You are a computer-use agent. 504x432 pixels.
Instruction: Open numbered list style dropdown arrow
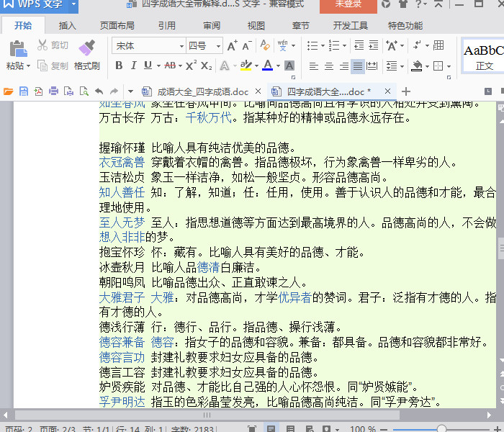coord(344,45)
